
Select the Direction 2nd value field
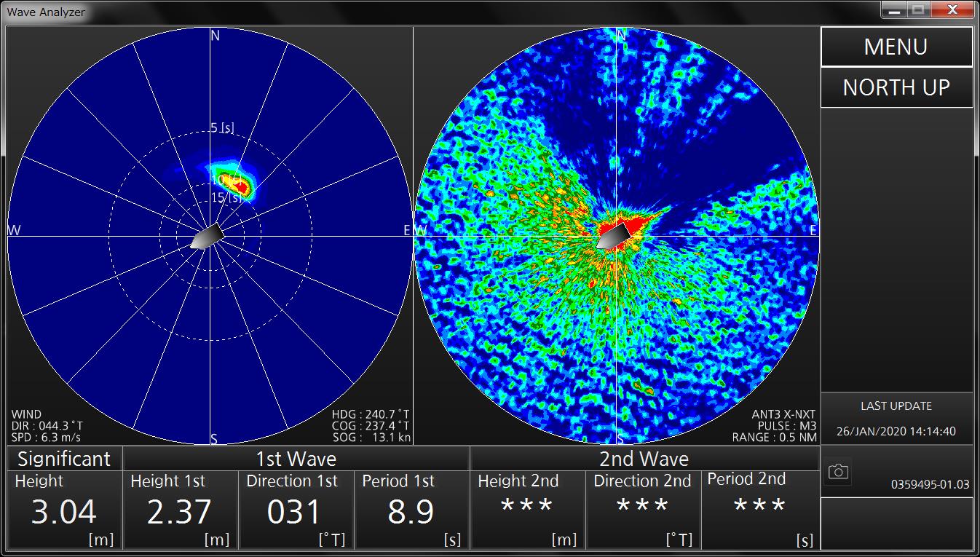tap(643, 510)
